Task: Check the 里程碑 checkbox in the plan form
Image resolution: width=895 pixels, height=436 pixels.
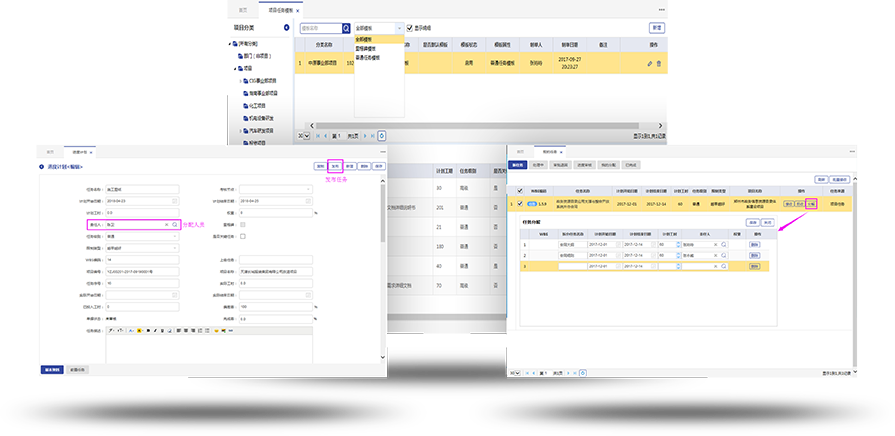Action: [244, 225]
